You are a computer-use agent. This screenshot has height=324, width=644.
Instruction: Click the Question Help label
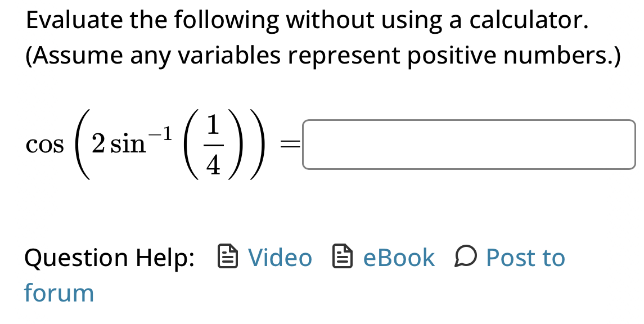[109, 258]
